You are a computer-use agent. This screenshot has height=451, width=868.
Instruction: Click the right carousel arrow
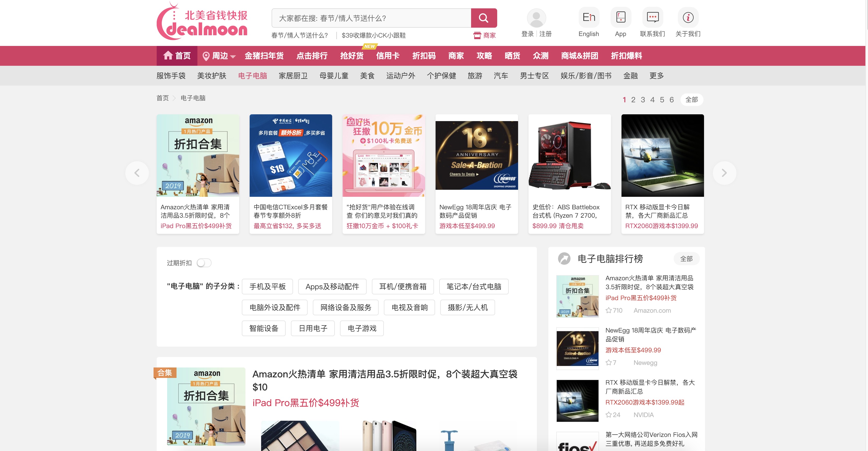point(724,173)
